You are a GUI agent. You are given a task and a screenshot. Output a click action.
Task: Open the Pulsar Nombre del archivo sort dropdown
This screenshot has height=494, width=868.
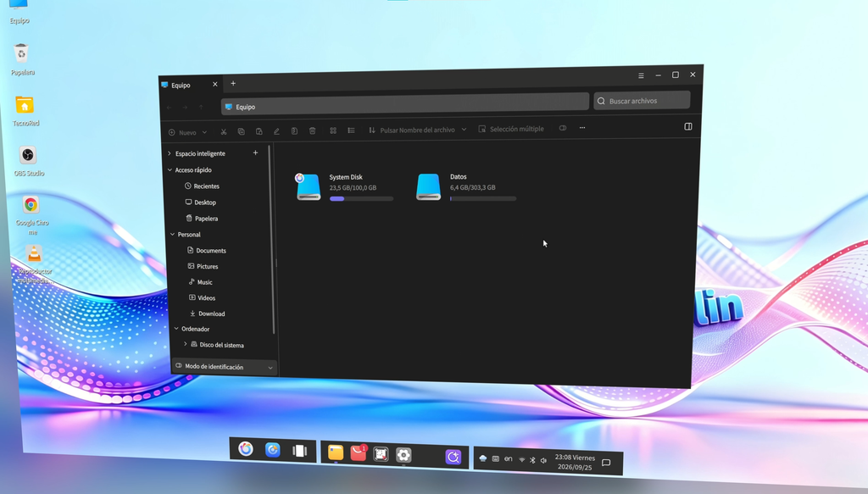(x=418, y=130)
